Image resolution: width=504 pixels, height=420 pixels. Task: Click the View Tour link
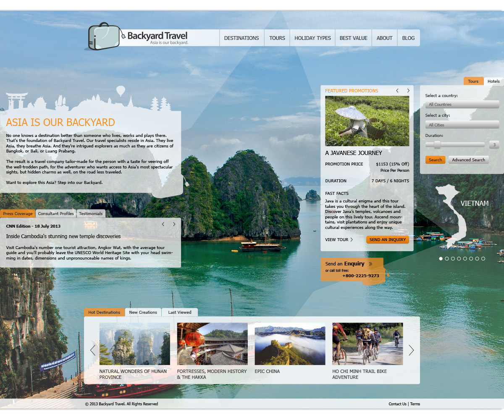(x=337, y=240)
